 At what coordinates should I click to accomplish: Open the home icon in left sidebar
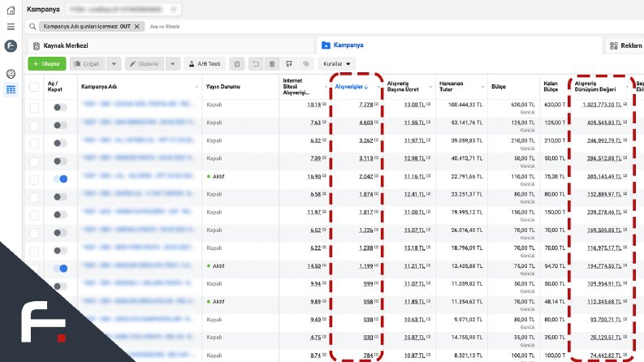11,10
